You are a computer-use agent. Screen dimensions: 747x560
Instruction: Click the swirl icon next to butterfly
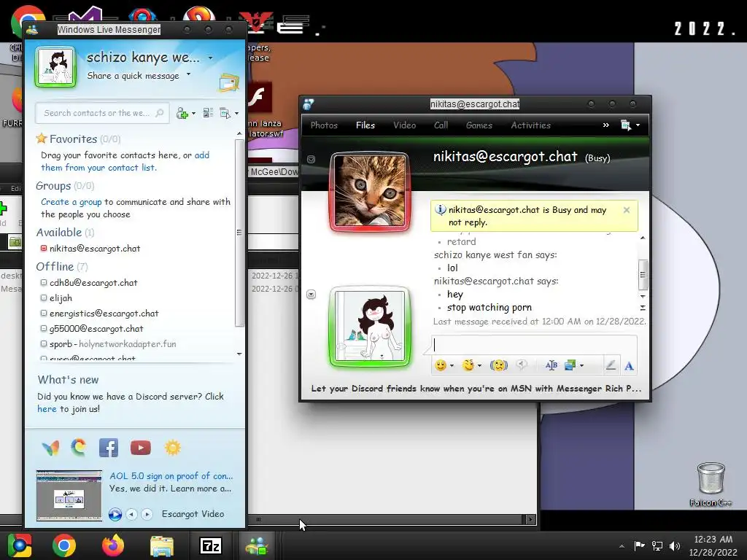tap(79, 448)
